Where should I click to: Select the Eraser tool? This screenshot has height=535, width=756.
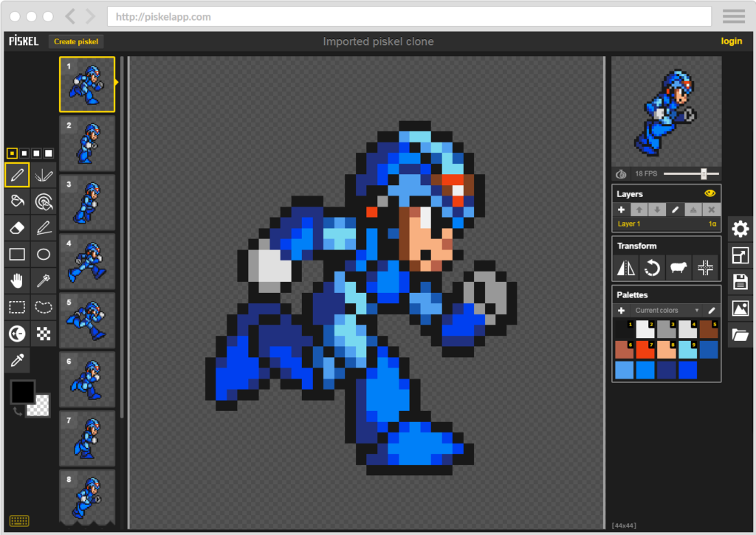click(16, 227)
